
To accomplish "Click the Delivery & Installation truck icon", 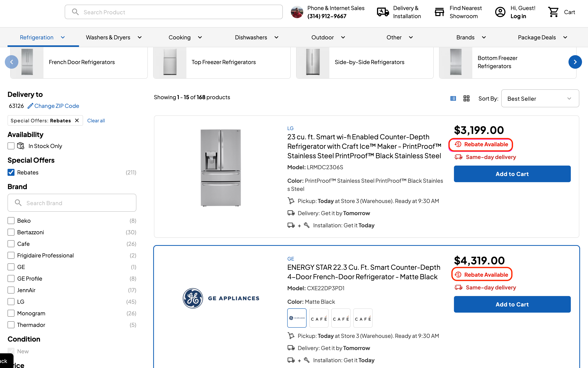I will (x=383, y=12).
